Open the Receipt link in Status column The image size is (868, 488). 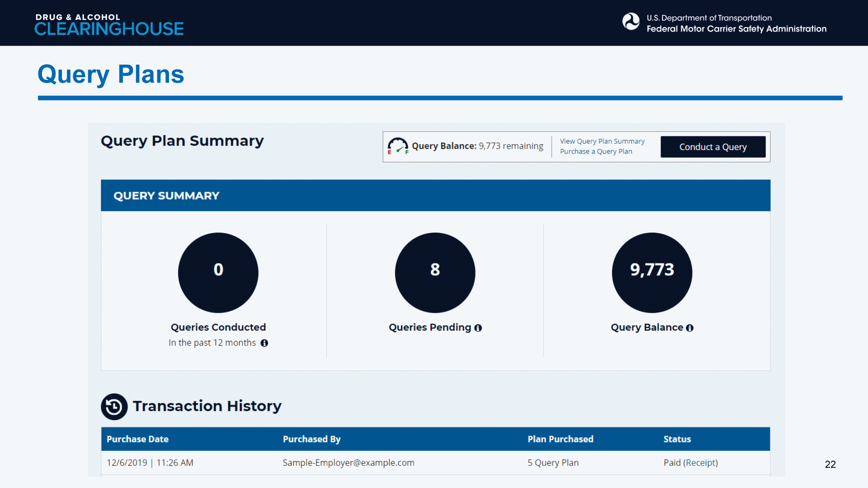[x=700, y=463]
